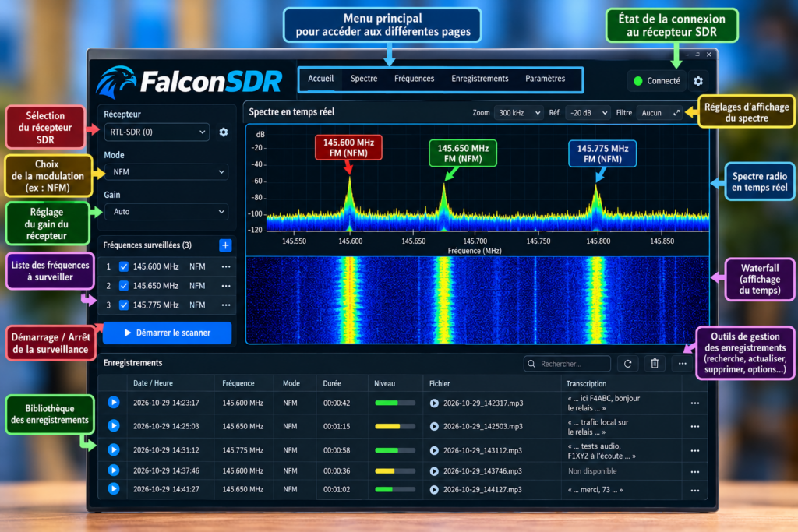Click the FalconSDR falcon logo
Viewport: 798px width, 532px height.
click(117, 81)
